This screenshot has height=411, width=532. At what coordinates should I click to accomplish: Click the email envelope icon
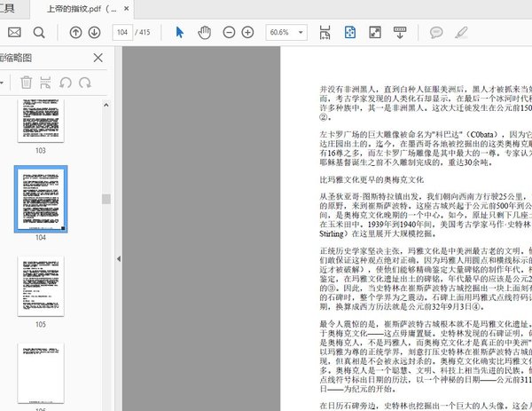click(14, 32)
